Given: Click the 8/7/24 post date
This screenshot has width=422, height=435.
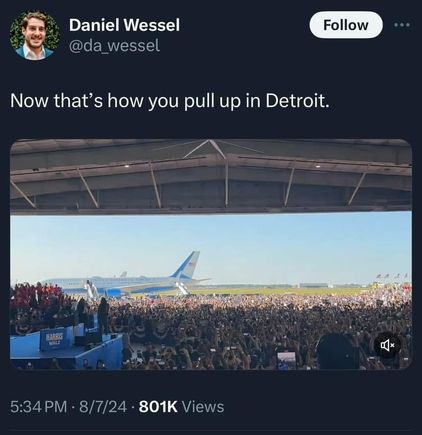Looking at the screenshot, I should point(103,407).
